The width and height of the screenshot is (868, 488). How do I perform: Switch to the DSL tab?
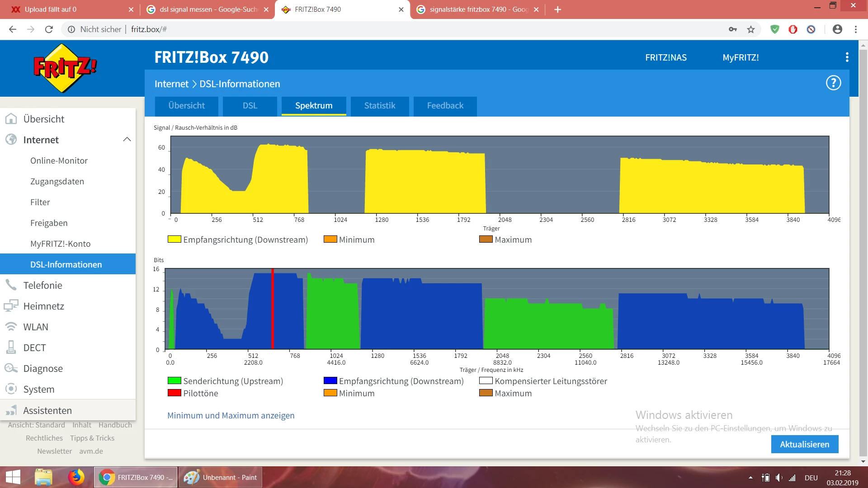[x=250, y=106]
